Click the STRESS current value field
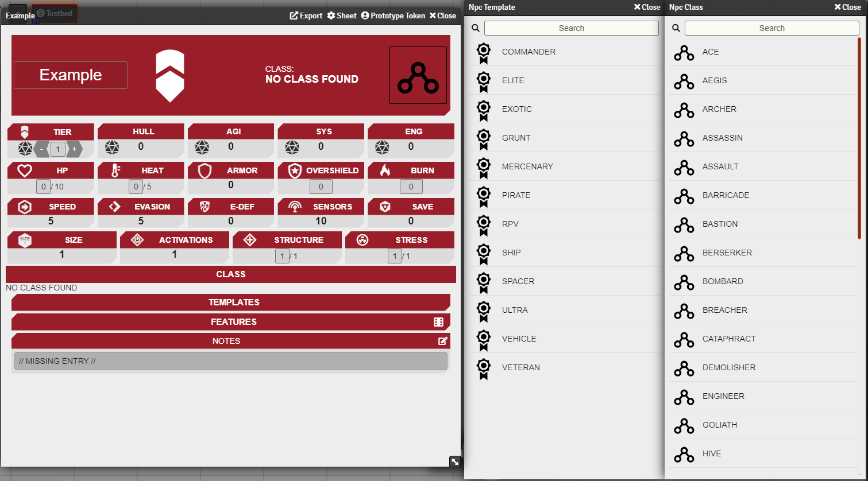Screen dimensions: 868x481 (x=395, y=256)
